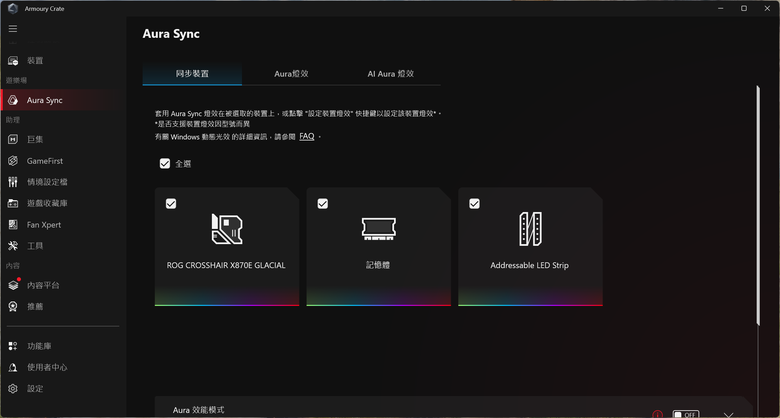Maximize the Armoury Crate window
780x418 pixels.
[x=744, y=8]
